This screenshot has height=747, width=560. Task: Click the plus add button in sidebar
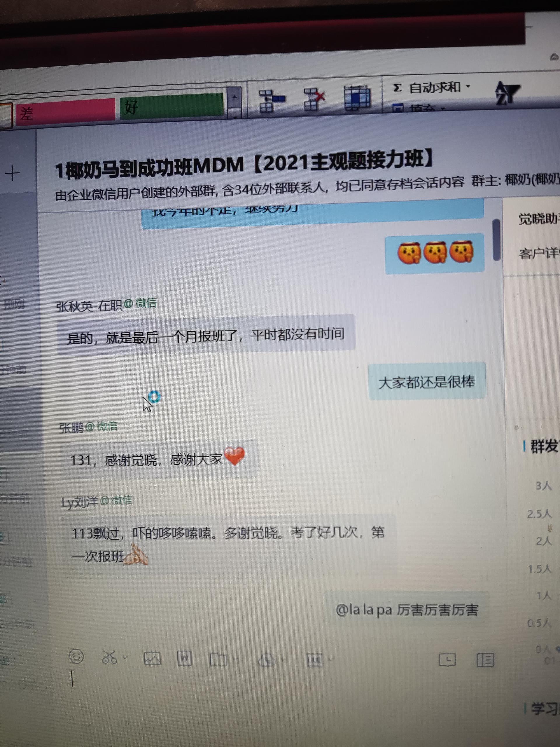coord(13,174)
